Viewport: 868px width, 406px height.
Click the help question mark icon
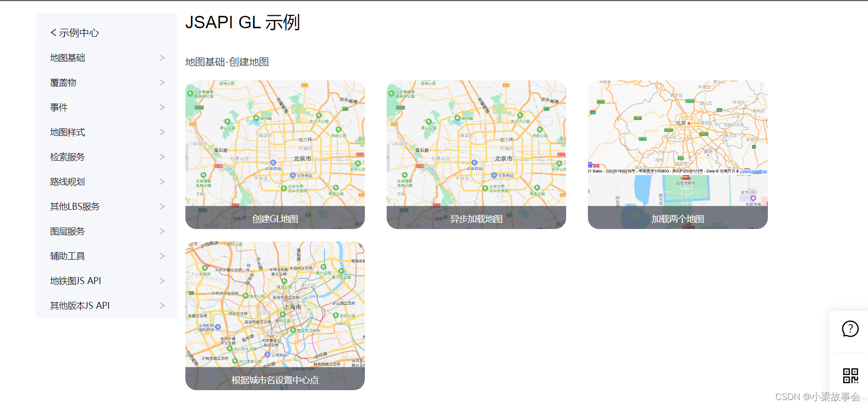[850, 329]
